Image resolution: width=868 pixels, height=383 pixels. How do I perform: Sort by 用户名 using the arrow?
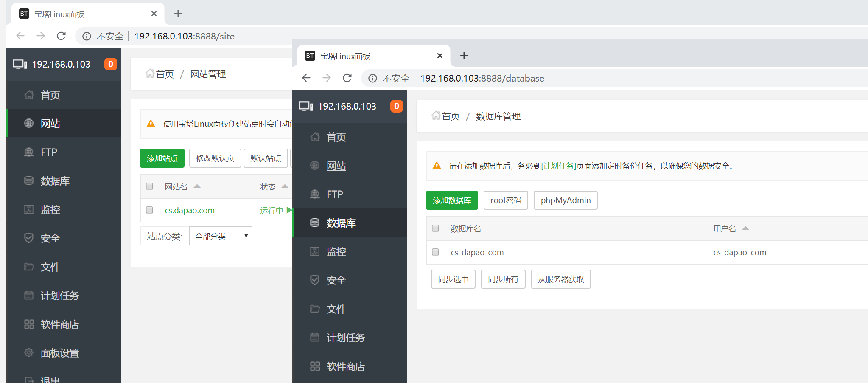(x=745, y=228)
